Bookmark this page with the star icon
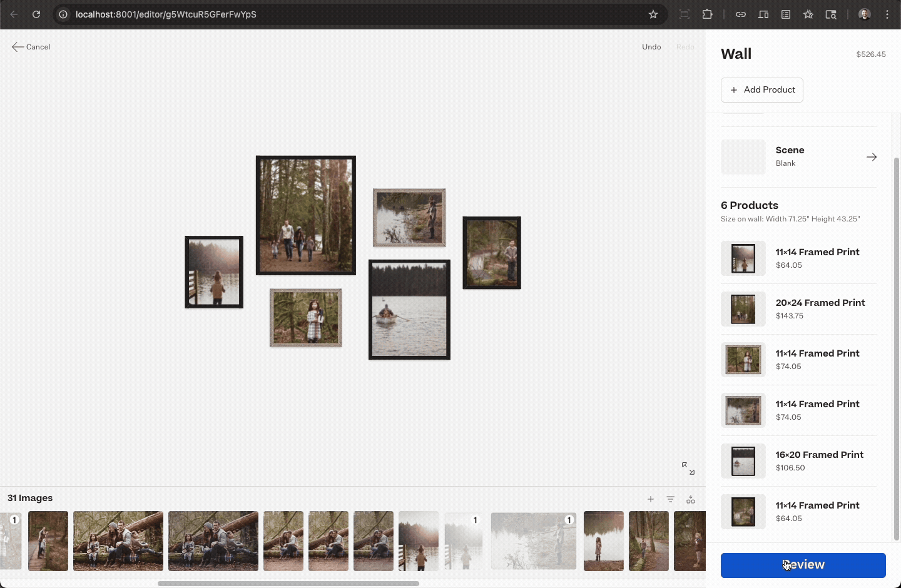Viewport: 901px width, 588px height. coord(653,14)
